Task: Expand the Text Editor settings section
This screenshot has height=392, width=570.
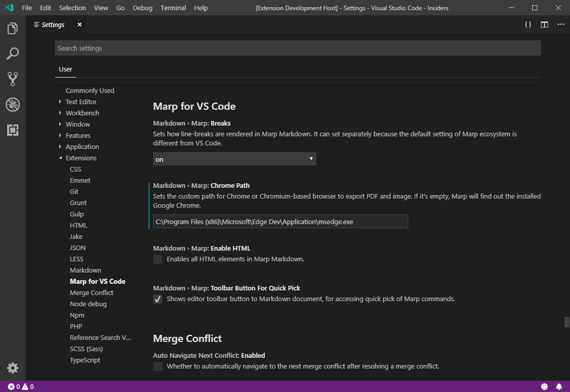Action: (82, 102)
